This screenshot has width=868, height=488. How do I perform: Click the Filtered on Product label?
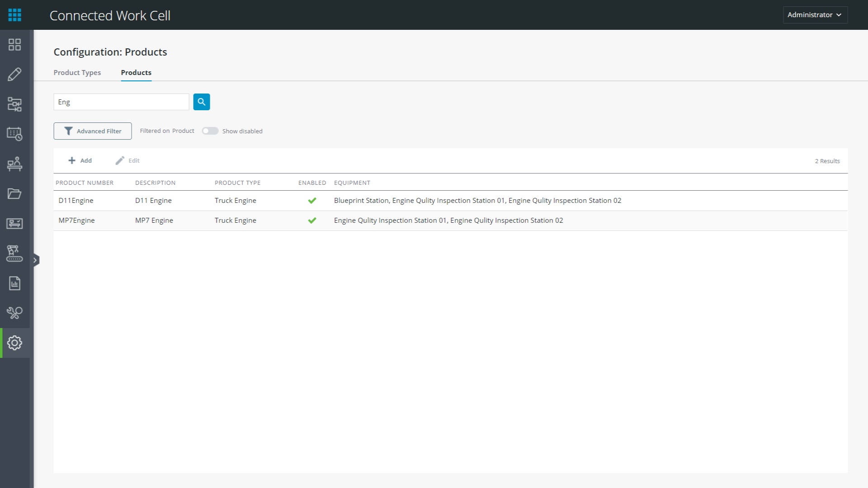(167, 131)
